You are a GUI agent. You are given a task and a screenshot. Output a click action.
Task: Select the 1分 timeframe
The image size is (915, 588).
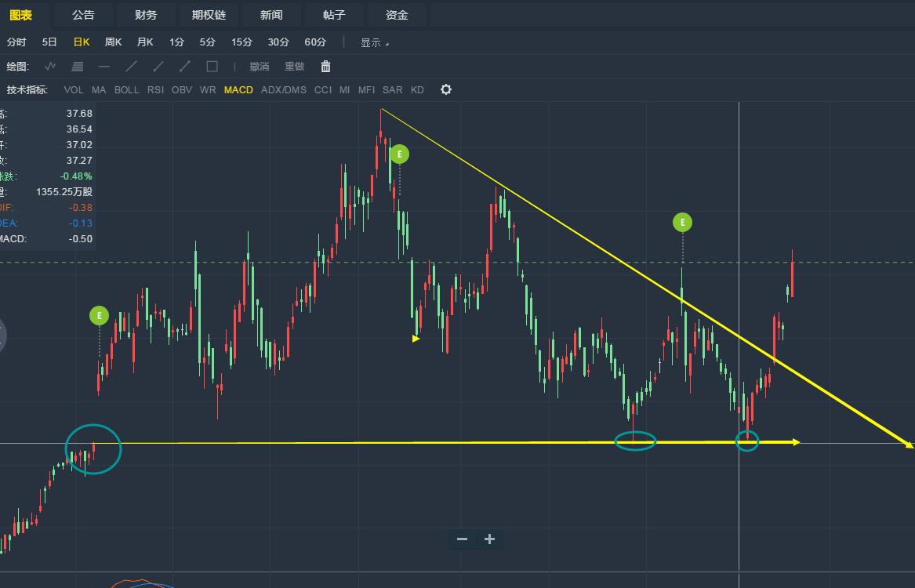pyautogui.click(x=176, y=42)
